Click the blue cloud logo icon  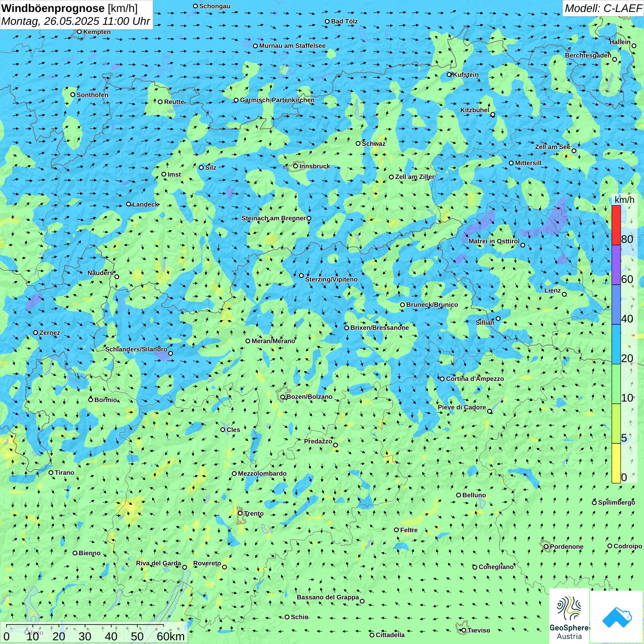pos(616,617)
